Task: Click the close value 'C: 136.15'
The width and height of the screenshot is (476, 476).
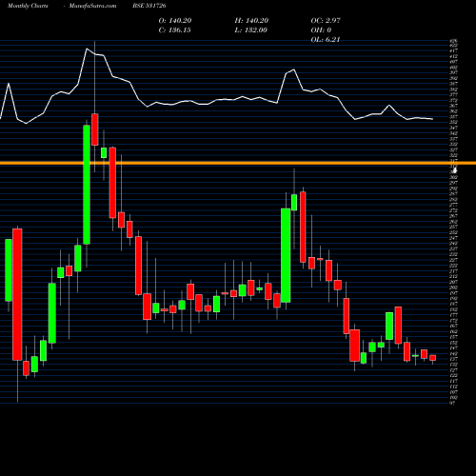Action: [174, 30]
